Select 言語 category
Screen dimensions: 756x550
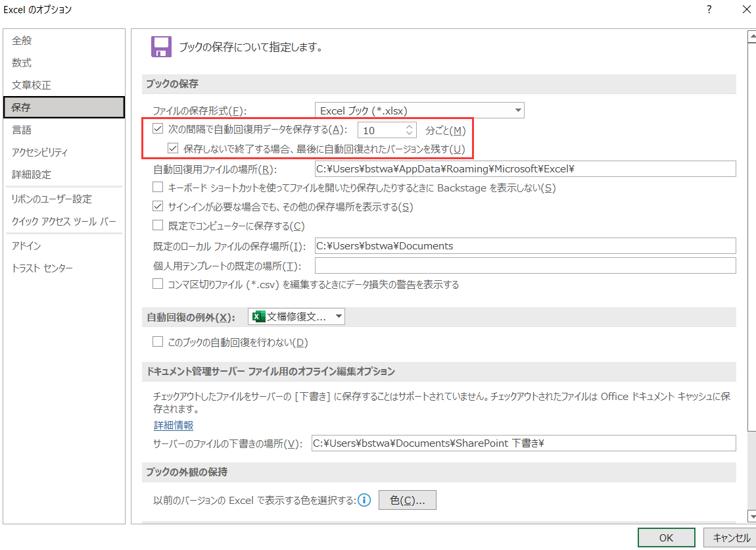pos(64,130)
